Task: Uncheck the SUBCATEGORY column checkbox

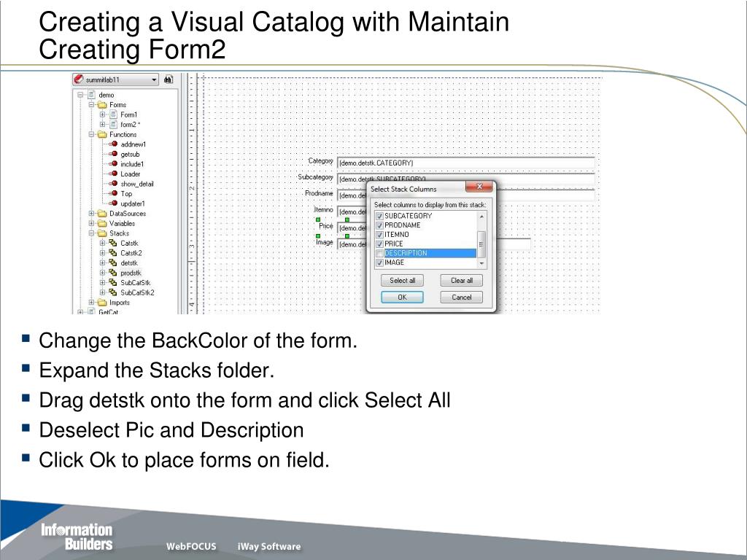Action: click(x=379, y=216)
